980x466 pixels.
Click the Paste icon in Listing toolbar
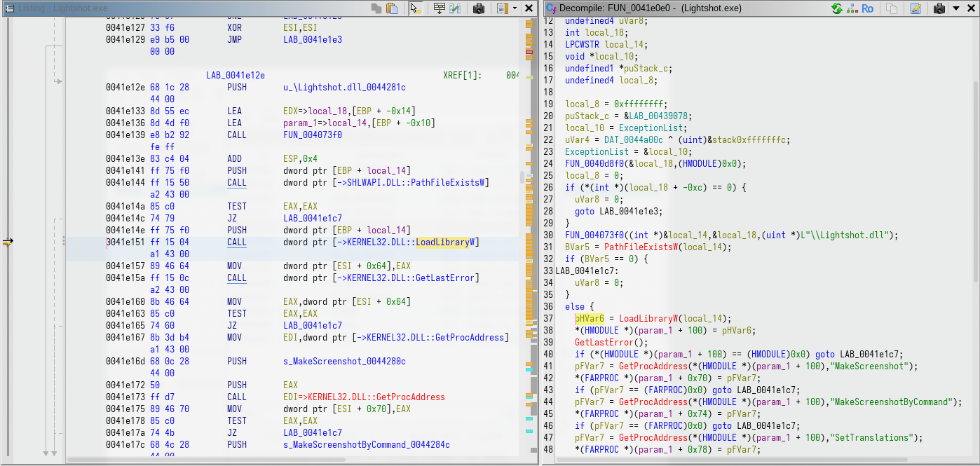[393, 8]
